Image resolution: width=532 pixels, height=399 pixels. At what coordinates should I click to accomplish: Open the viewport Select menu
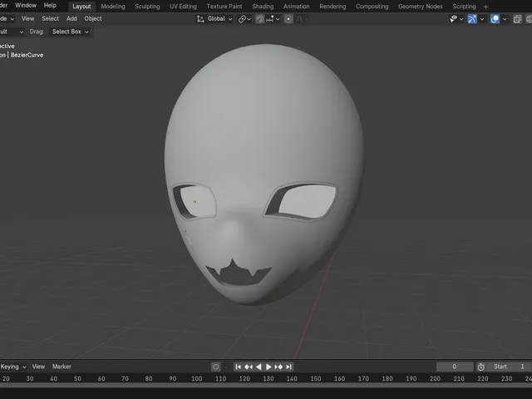[50, 18]
